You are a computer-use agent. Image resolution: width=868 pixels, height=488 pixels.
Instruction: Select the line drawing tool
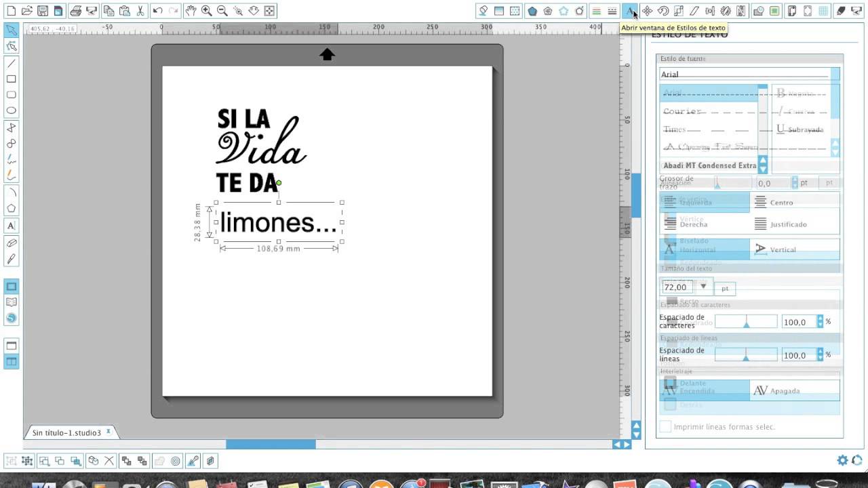(12, 63)
